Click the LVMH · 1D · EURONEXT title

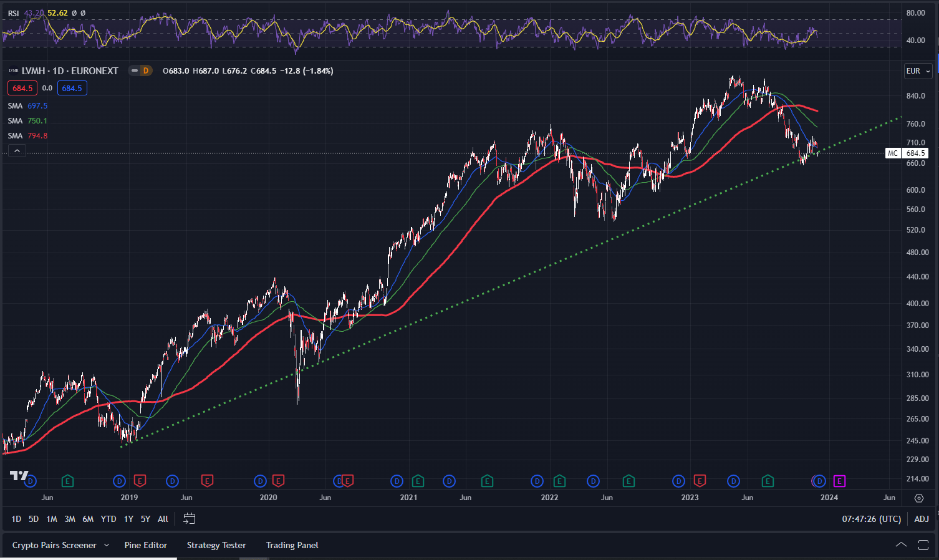70,71
